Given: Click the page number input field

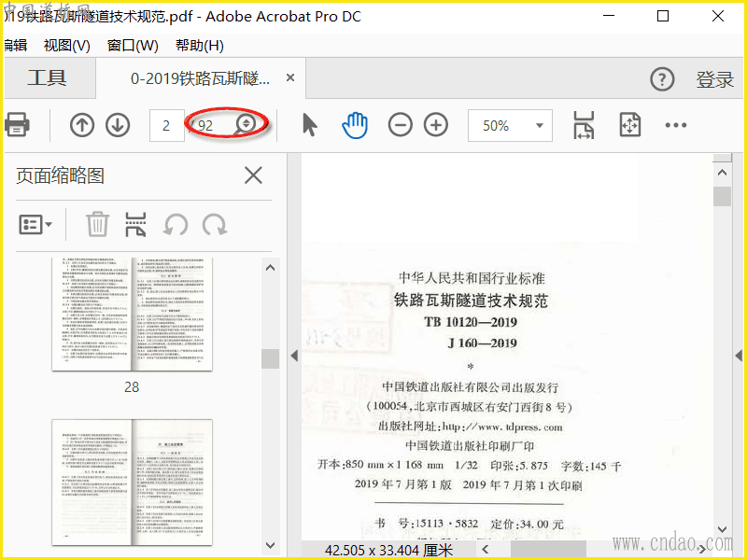Looking at the screenshot, I should coord(167,125).
